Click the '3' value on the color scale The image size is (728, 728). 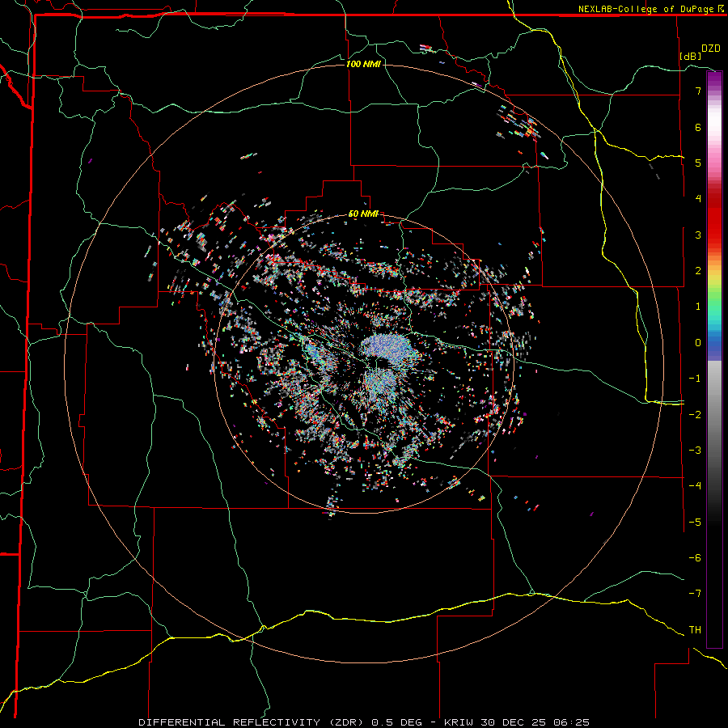(x=698, y=235)
